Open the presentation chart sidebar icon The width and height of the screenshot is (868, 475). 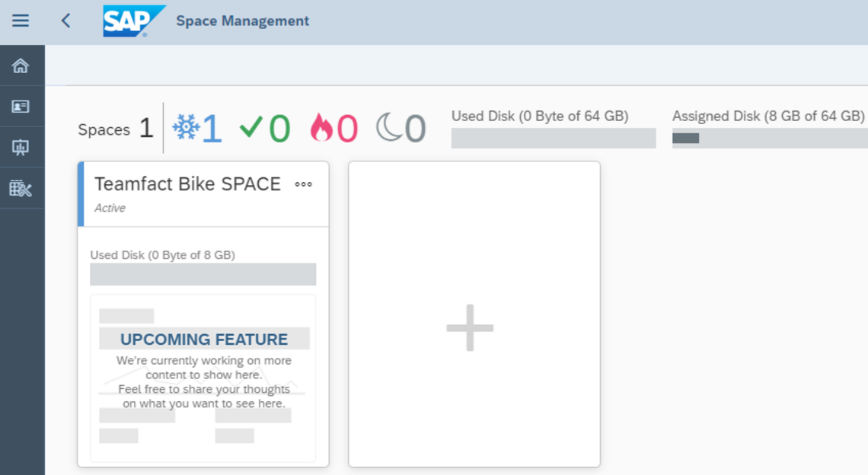pos(21,147)
